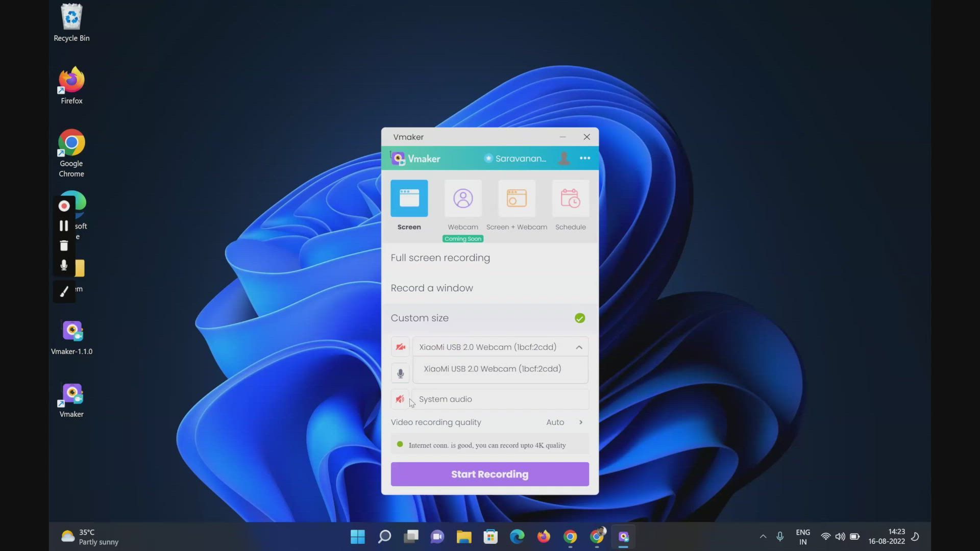Click the user profile avatar icon
980x551 pixels.
(564, 158)
